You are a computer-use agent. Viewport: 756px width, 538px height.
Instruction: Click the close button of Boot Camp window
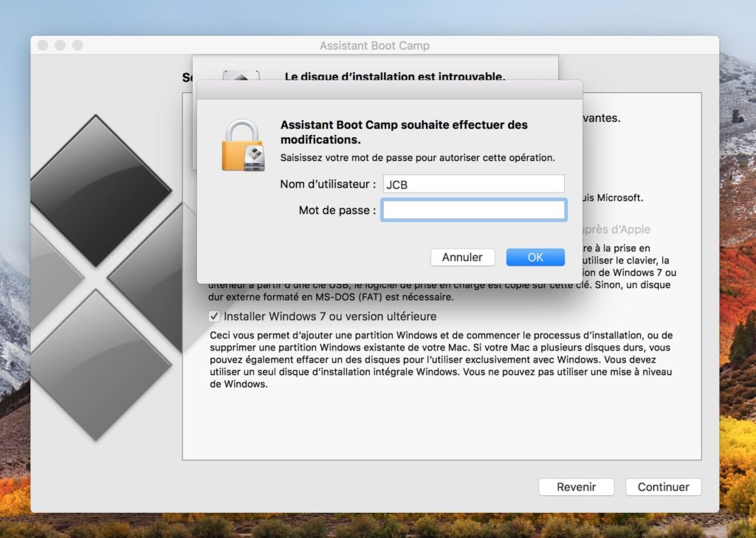pos(43,45)
